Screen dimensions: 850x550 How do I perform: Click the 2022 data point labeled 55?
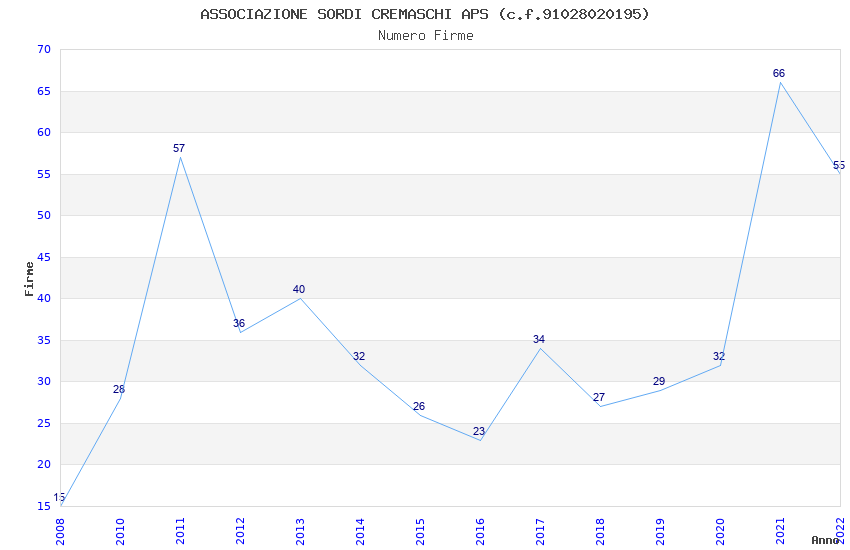coord(840,174)
